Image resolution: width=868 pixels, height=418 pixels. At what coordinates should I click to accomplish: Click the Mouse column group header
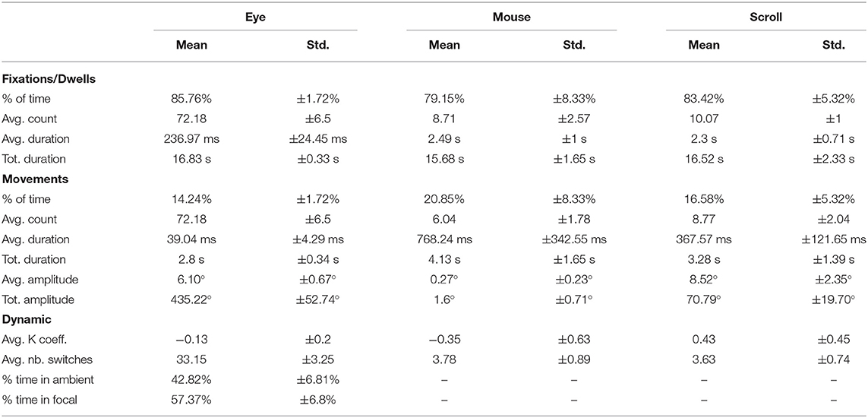point(512,17)
